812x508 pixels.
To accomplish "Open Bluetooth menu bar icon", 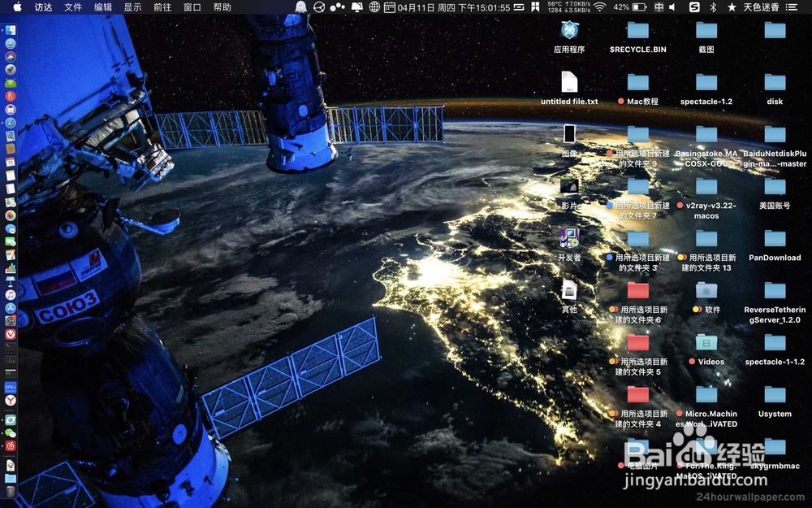I will pos(713,7).
